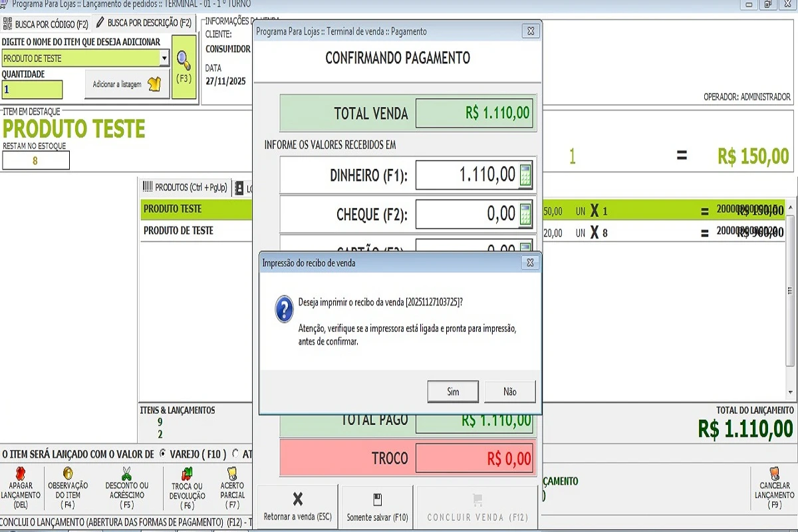The image size is (798, 532).
Task: Open calculator beside Dinheiro (F1) field
Action: [x=525, y=176]
